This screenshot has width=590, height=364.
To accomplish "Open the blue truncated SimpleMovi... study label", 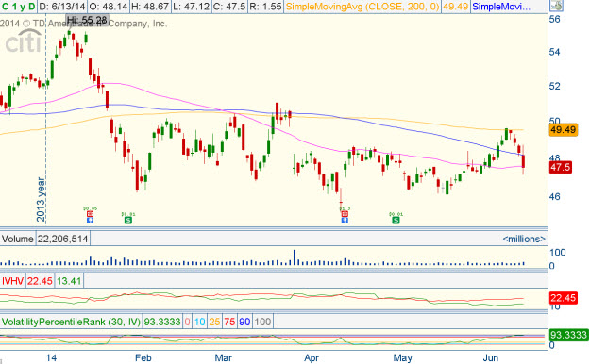I will [x=501, y=7].
